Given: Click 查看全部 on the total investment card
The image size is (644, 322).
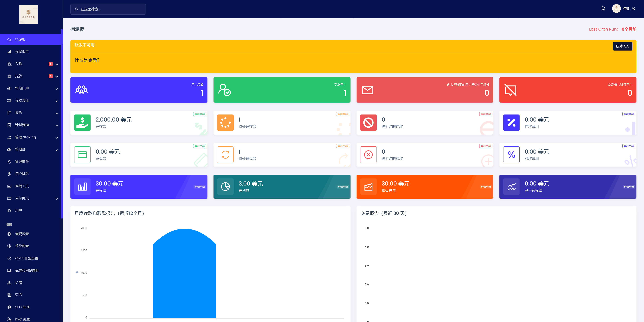Looking at the screenshot, I should pos(200,187).
